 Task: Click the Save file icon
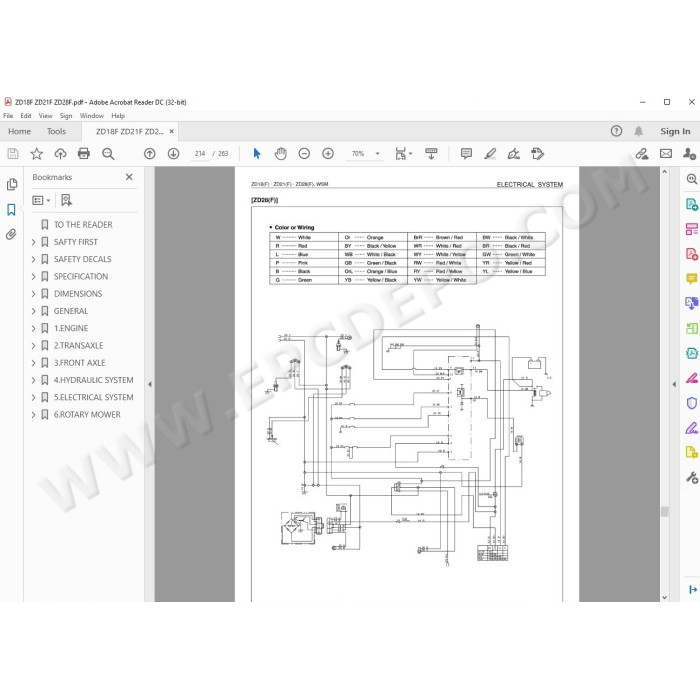[x=13, y=154]
